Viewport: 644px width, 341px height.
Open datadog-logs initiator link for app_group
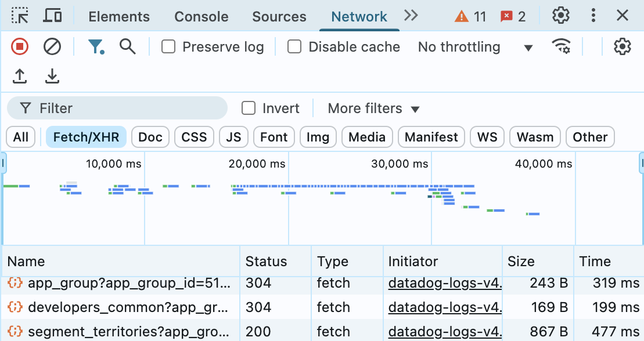coord(445,283)
